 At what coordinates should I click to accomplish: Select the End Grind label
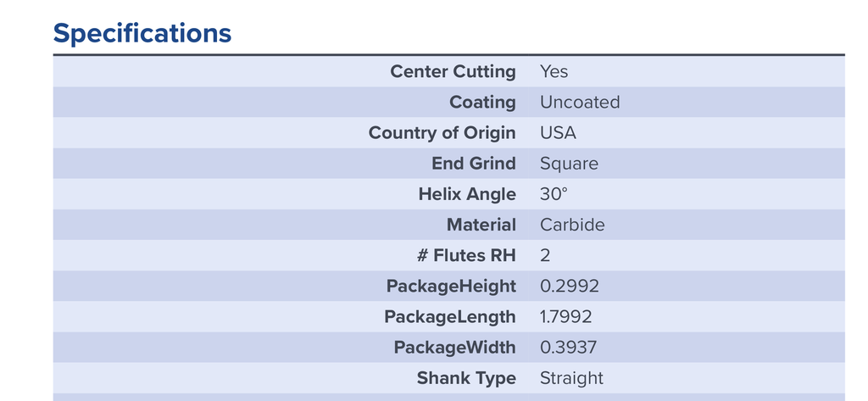point(474,164)
